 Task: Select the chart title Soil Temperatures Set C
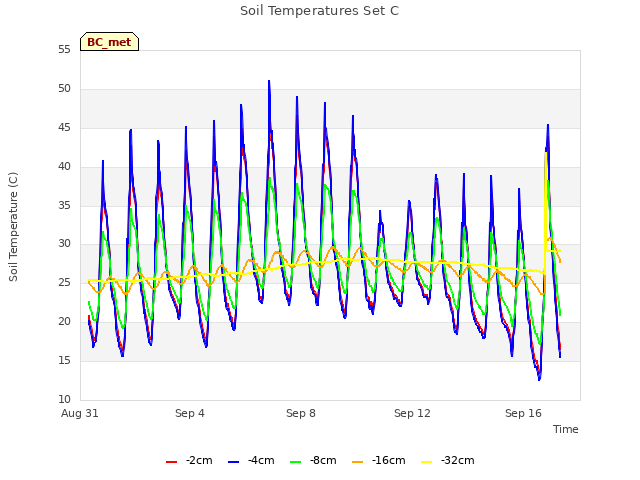pos(320,11)
